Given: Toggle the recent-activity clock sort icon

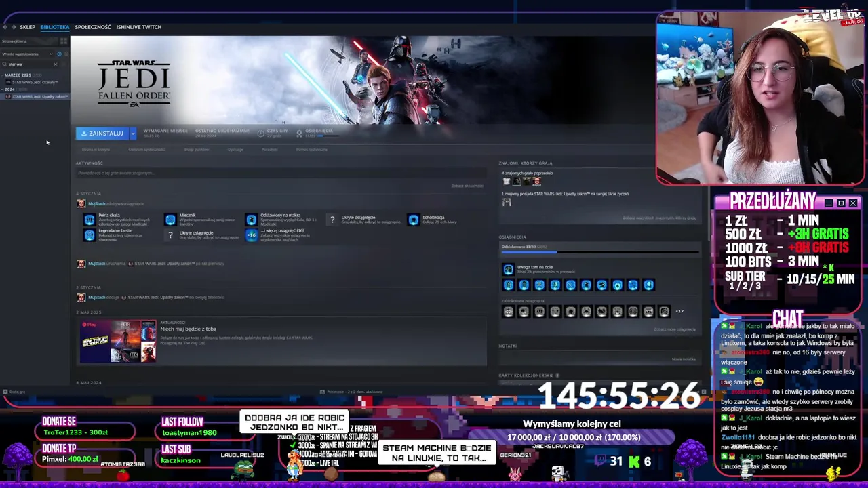Looking at the screenshot, I should (x=59, y=54).
